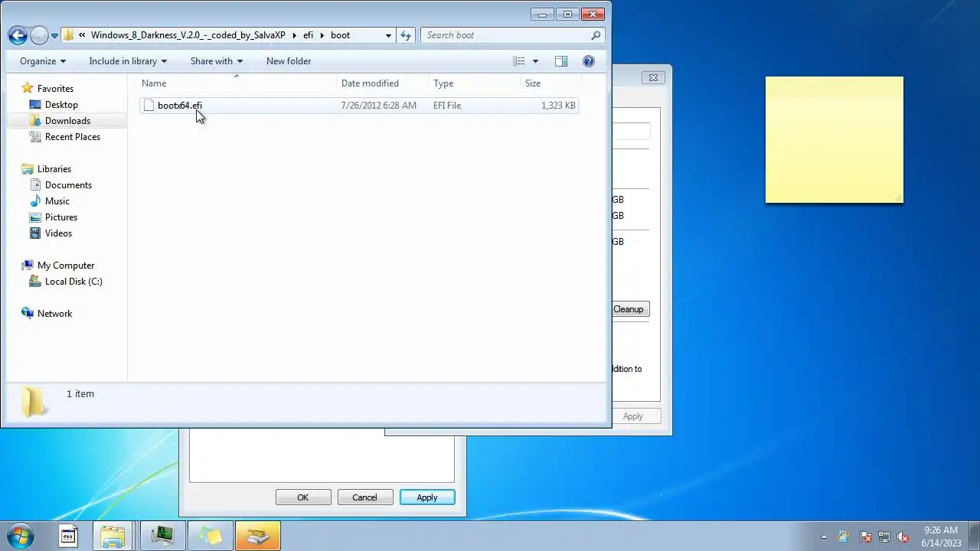
Task: Open Music library
Action: pyautogui.click(x=57, y=201)
